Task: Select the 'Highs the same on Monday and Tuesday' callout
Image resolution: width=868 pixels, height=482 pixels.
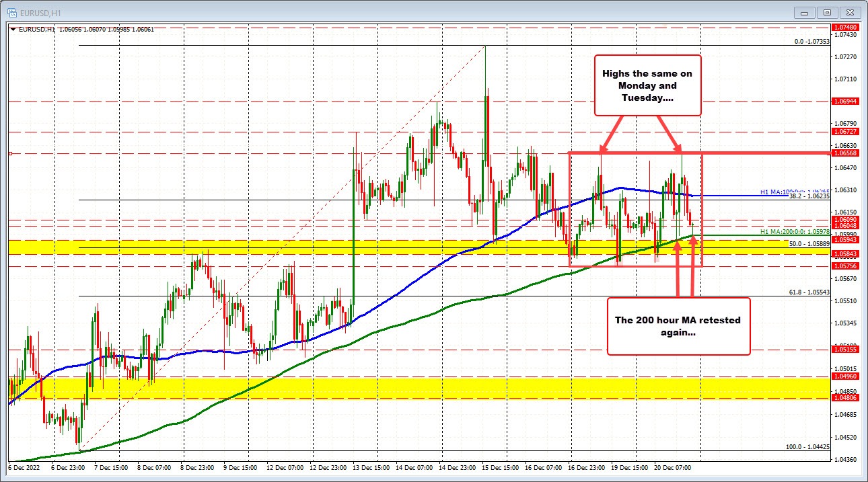Action: (648, 85)
